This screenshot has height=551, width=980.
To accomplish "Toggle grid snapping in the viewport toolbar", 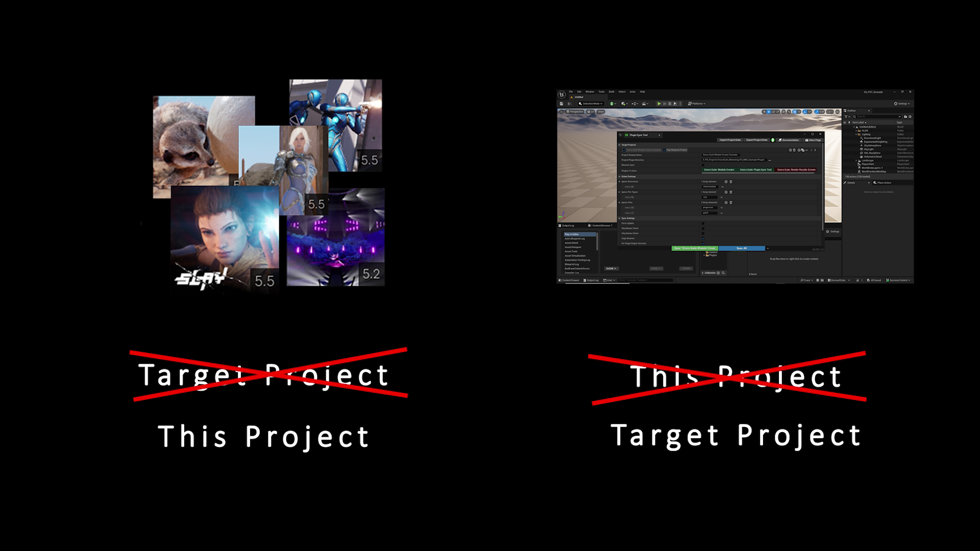I will coord(795,112).
